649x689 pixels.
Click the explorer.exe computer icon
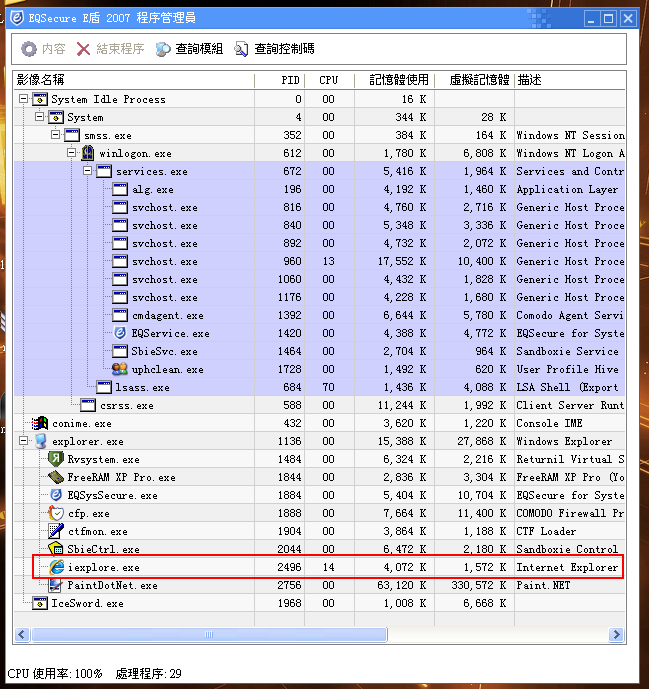coord(40,441)
